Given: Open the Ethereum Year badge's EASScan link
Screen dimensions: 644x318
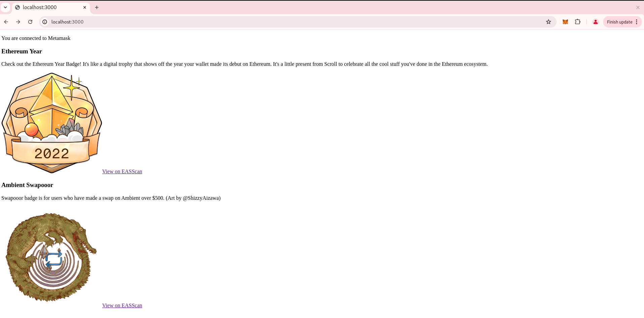Looking at the screenshot, I should [122, 172].
